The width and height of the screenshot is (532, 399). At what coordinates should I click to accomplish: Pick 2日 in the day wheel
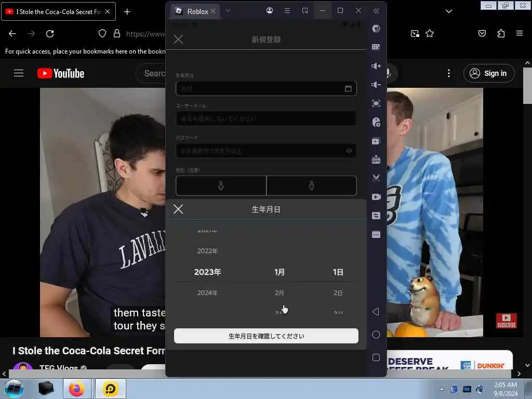click(x=338, y=293)
